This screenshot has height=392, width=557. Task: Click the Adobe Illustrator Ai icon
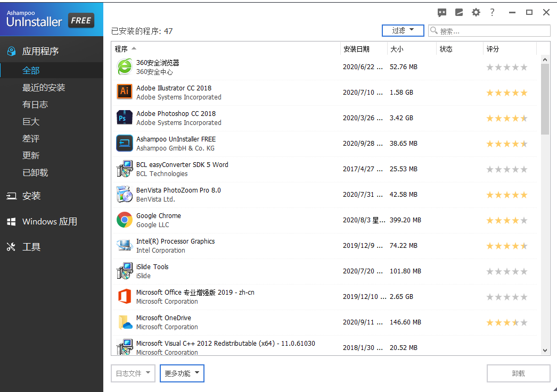pos(125,92)
